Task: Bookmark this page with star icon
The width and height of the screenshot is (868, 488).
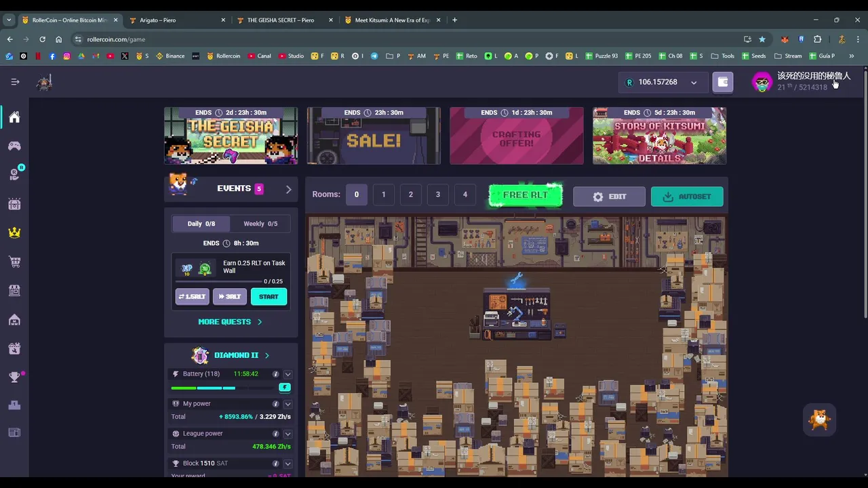Action: (x=762, y=39)
